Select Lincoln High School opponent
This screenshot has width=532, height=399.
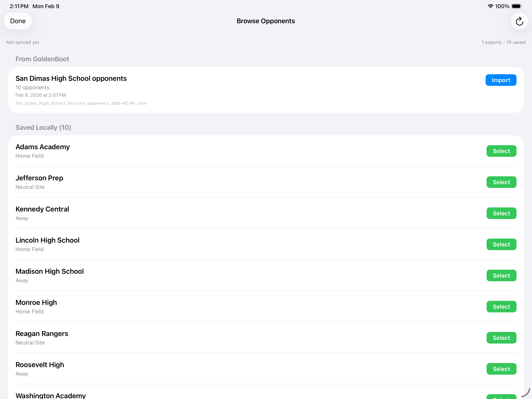(501, 244)
